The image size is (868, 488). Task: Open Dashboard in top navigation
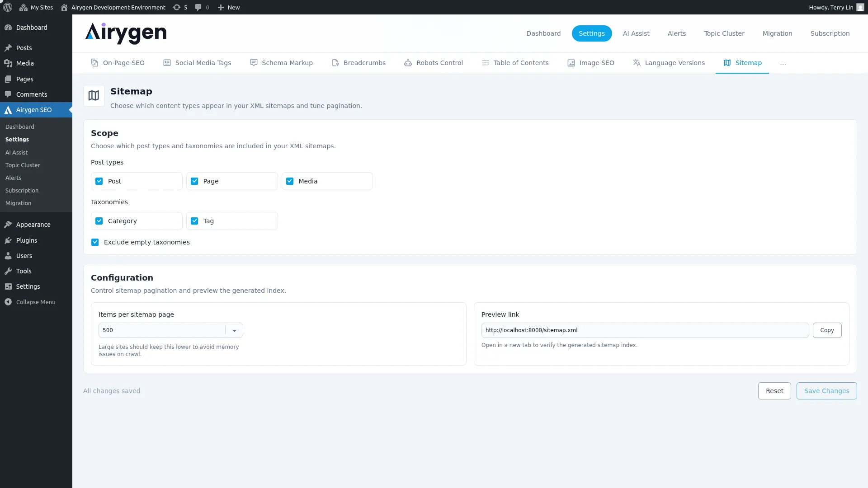click(543, 33)
